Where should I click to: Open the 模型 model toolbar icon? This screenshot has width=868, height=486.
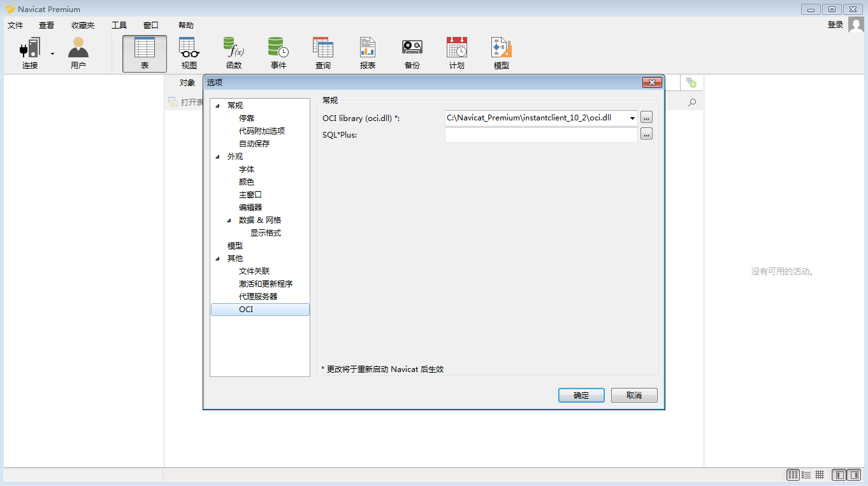click(x=502, y=54)
